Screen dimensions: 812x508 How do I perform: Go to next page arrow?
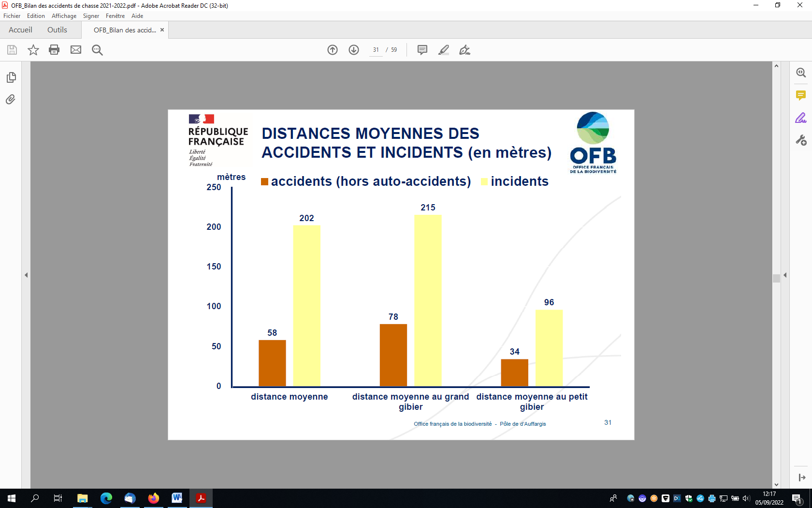tap(354, 50)
